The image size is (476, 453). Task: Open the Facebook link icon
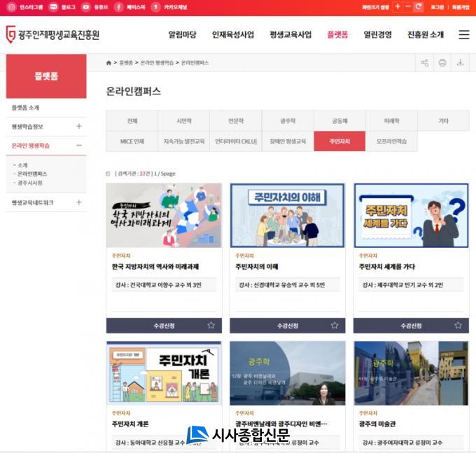click(x=118, y=7)
